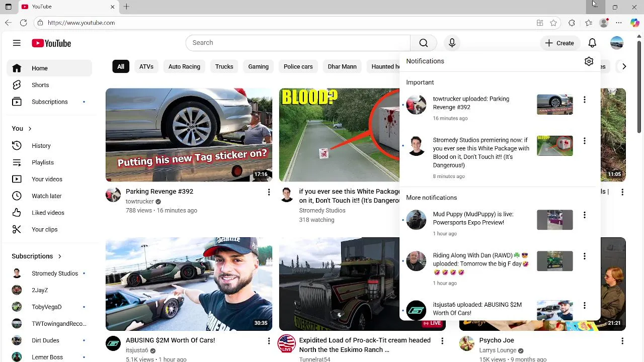The width and height of the screenshot is (644, 362).
Task: Click the notifications bell icon
Action: pos(592,43)
